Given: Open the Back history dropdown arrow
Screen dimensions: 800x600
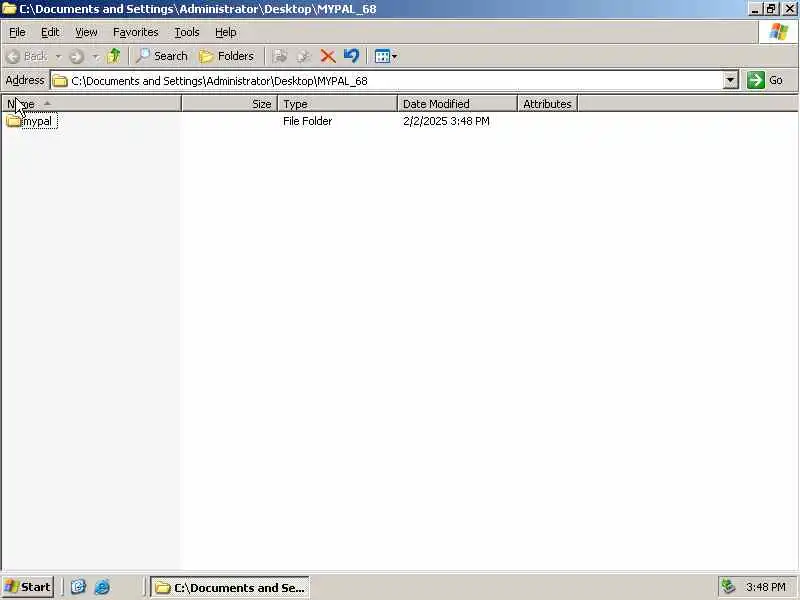Looking at the screenshot, I should pyautogui.click(x=58, y=57).
